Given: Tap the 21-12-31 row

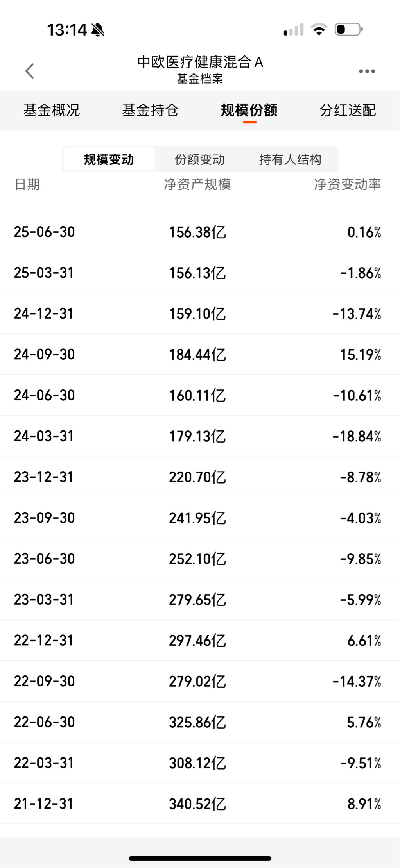Looking at the screenshot, I should (x=200, y=804).
